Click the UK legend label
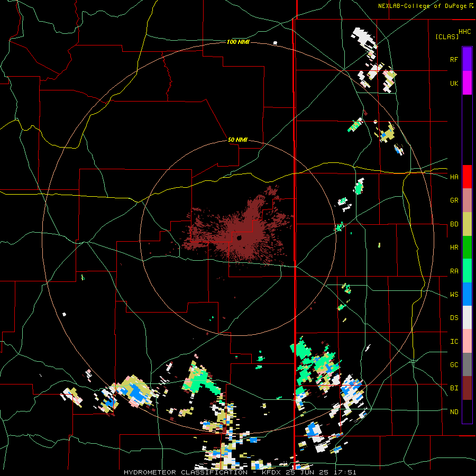 click(x=454, y=84)
